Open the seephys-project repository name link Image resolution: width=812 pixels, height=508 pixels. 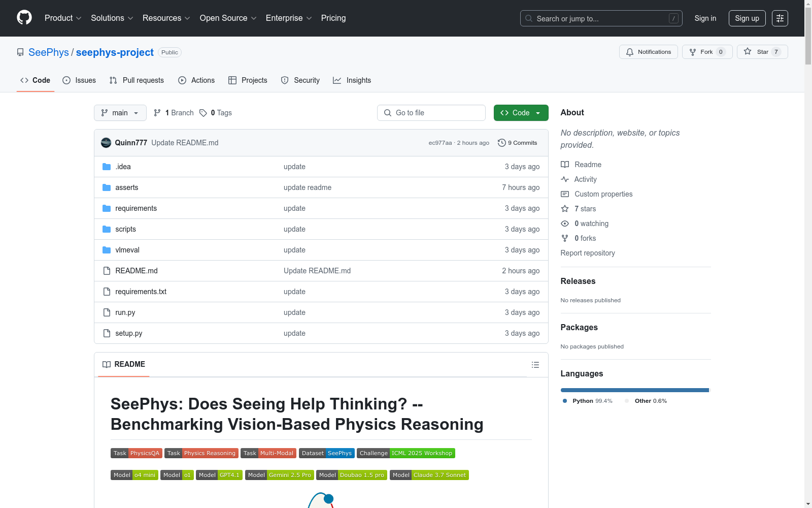tap(115, 52)
